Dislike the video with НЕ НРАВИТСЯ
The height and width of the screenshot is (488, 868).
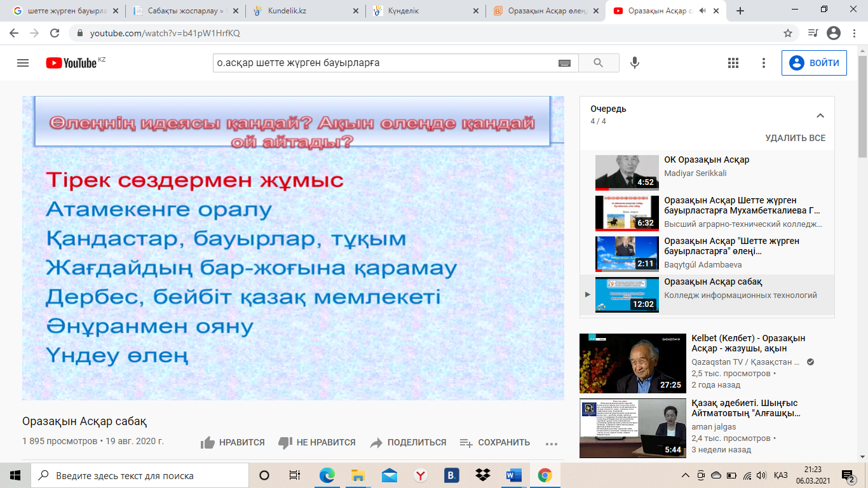(x=317, y=442)
